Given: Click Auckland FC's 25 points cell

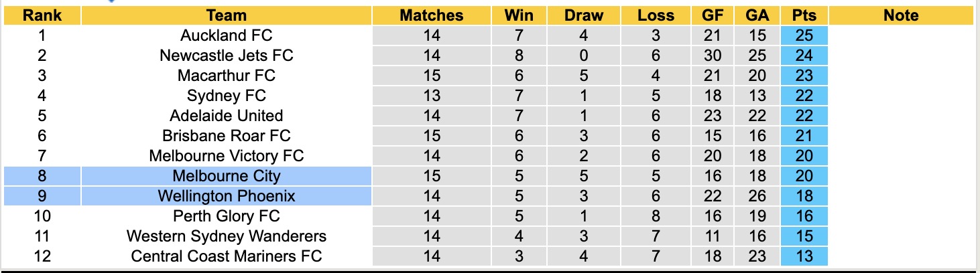Looking at the screenshot, I should tap(803, 35).
